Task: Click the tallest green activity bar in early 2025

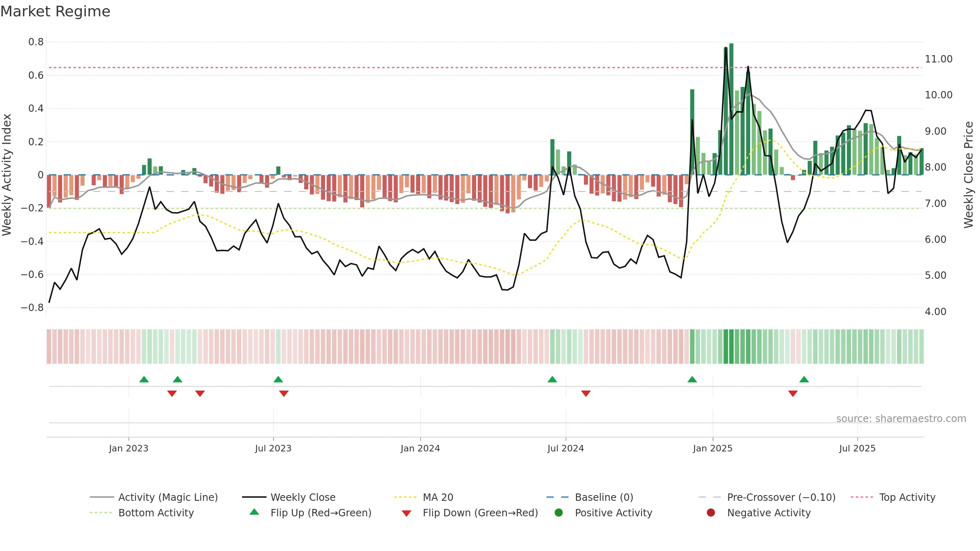Action: pyautogui.click(x=731, y=109)
